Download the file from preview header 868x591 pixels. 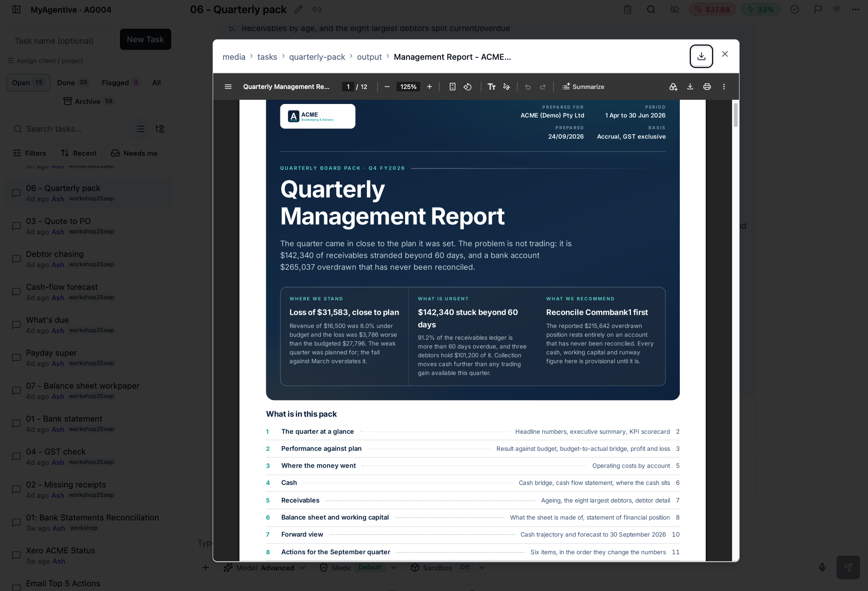[701, 56]
